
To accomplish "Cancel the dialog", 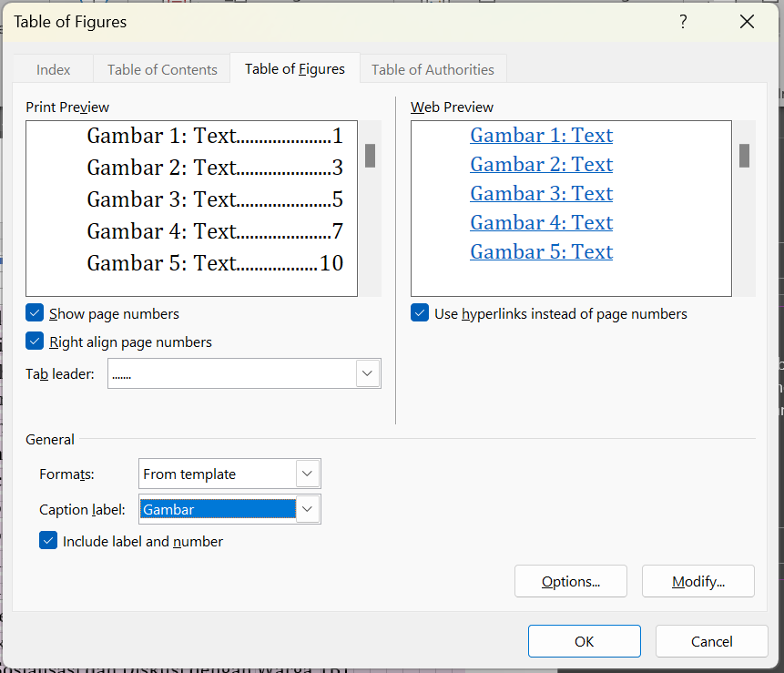I will [x=711, y=641].
